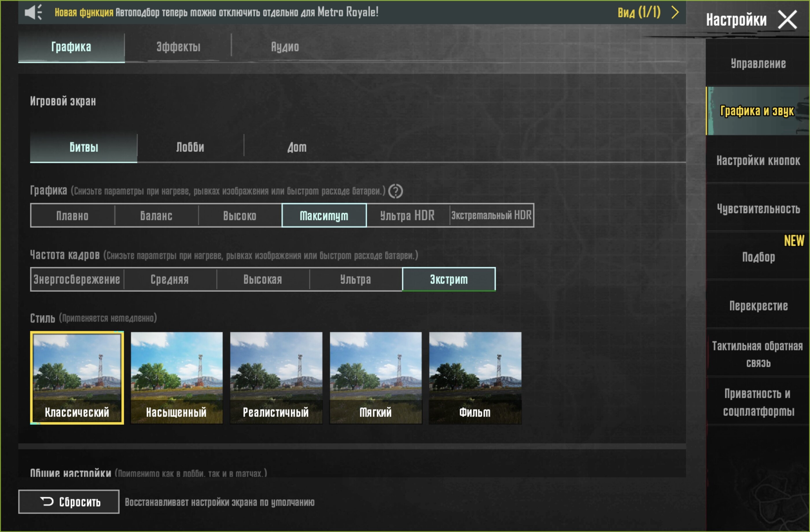The height and width of the screenshot is (532, 810).
Task: Set graphics quality to Экстремальный HDR
Action: pos(491,216)
